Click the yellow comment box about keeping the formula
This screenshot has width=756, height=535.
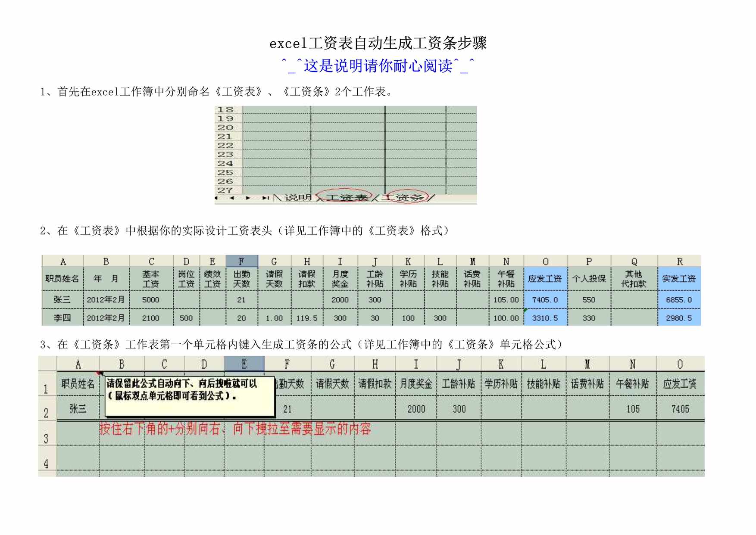190,396
